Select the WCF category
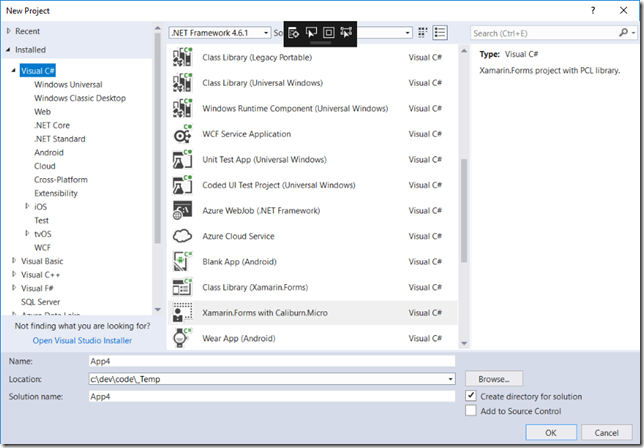The height and width of the screenshot is (448, 644). click(x=42, y=247)
